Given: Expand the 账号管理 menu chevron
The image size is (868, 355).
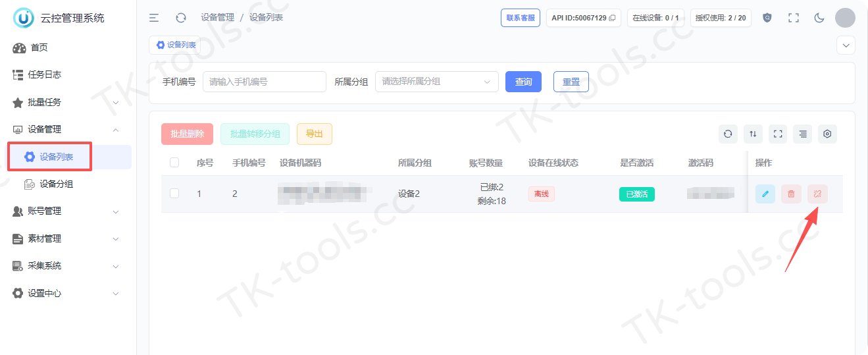Looking at the screenshot, I should [x=116, y=211].
